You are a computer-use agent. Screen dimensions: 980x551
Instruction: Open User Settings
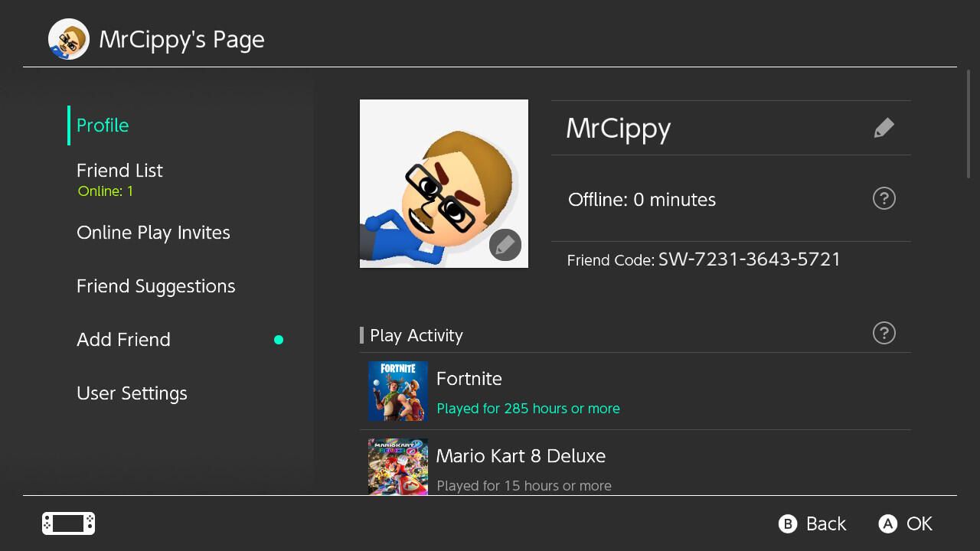[132, 393]
